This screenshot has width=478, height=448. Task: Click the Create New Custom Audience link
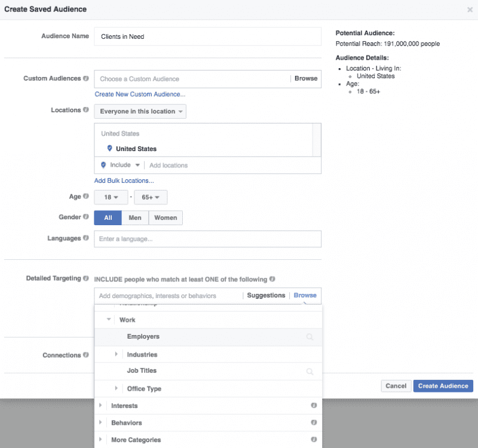tap(140, 94)
